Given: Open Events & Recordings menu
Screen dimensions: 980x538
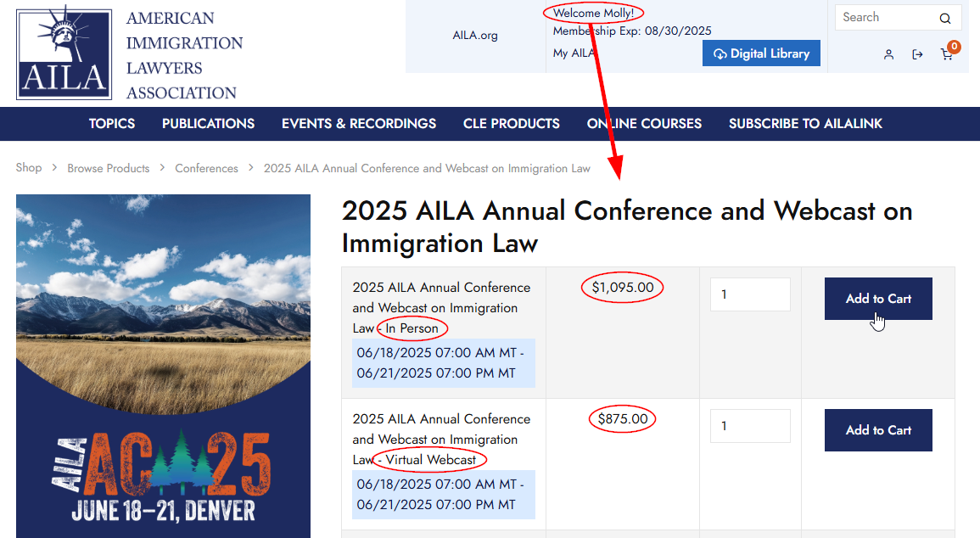Looking at the screenshot, I should click(x=359, y=124).
